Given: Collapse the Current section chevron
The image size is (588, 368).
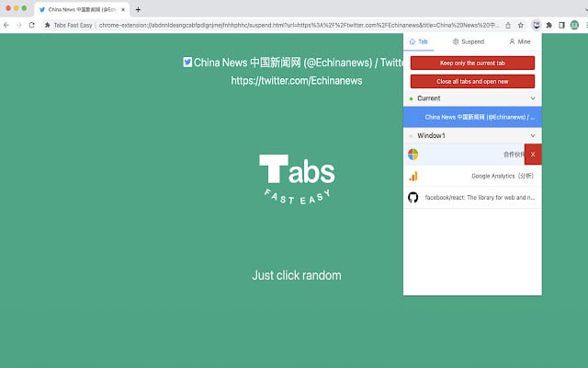Looking at the screenshot, I should (532, 98).
